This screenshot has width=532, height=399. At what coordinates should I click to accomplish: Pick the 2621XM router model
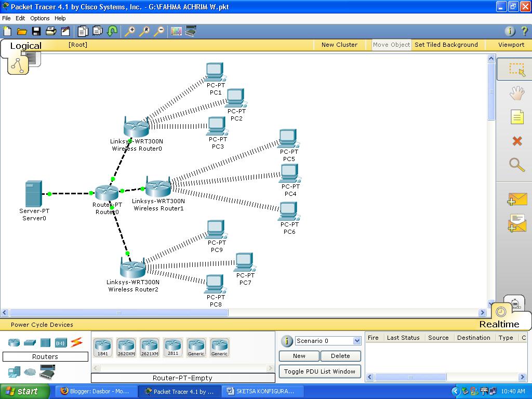pyautogui.click(x=150, y=348)
